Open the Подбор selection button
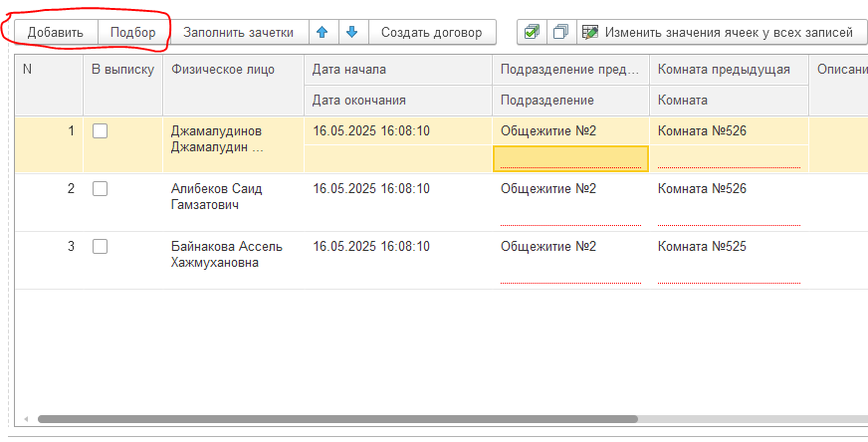Screen dimensions: 868x442 (132, 32)
